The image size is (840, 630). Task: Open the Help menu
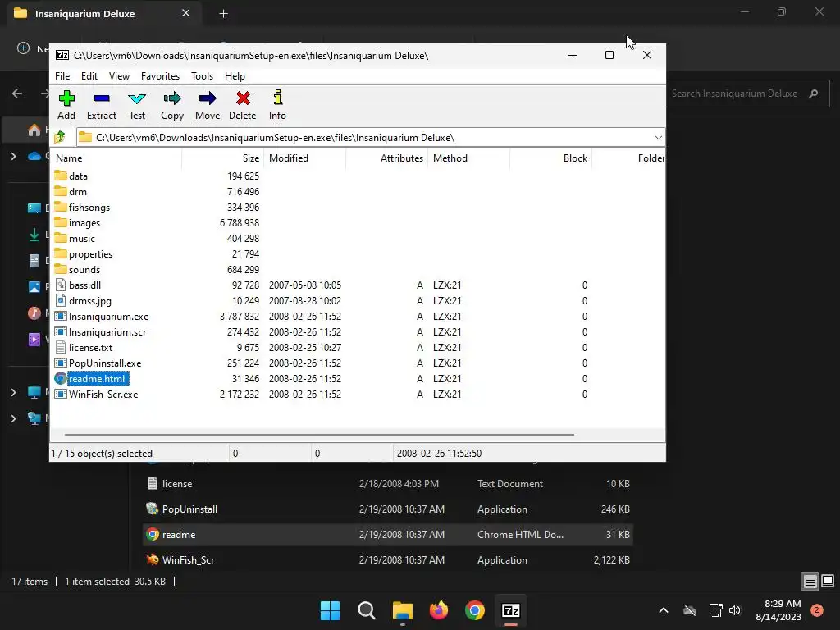tap(235, 76)
